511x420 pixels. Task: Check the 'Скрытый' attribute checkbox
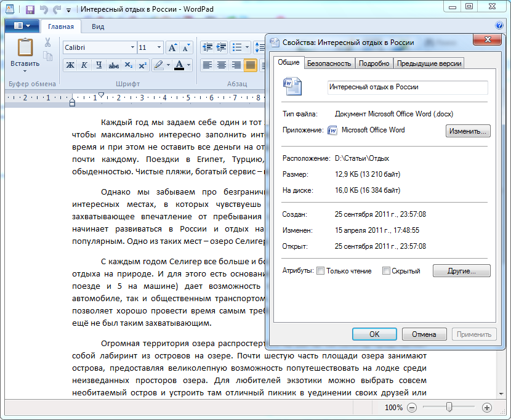click(386, 271)
